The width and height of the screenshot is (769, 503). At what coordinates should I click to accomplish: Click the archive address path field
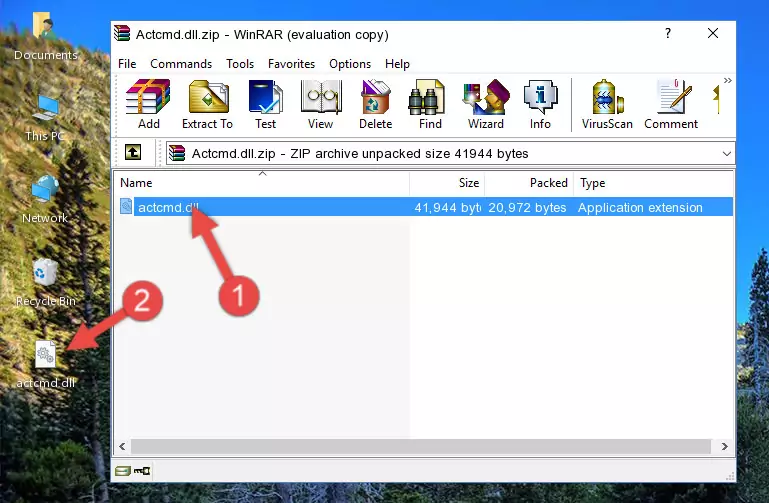[450, 153]
